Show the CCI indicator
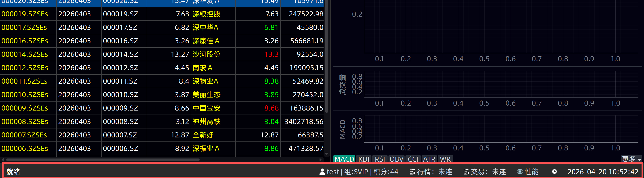This screenshot has height=178, width=644. point(413,159)
